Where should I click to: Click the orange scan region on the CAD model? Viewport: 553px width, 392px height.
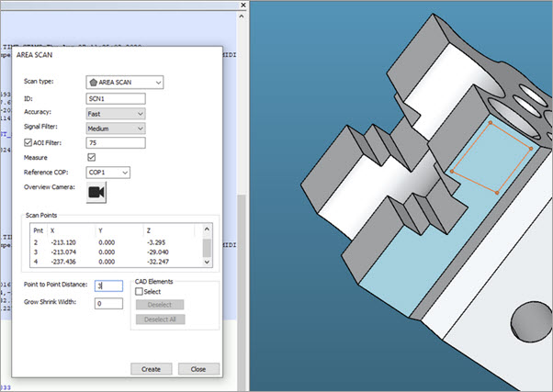(x=491, y=156)
